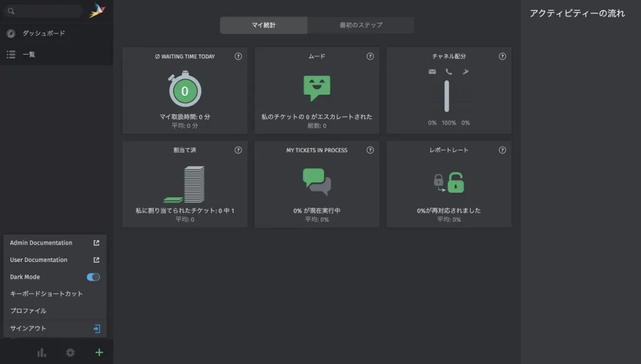This screenshot has width=641, height=364.
Task: Click the list icon beside 一覧
Action: tap(11, 54)
